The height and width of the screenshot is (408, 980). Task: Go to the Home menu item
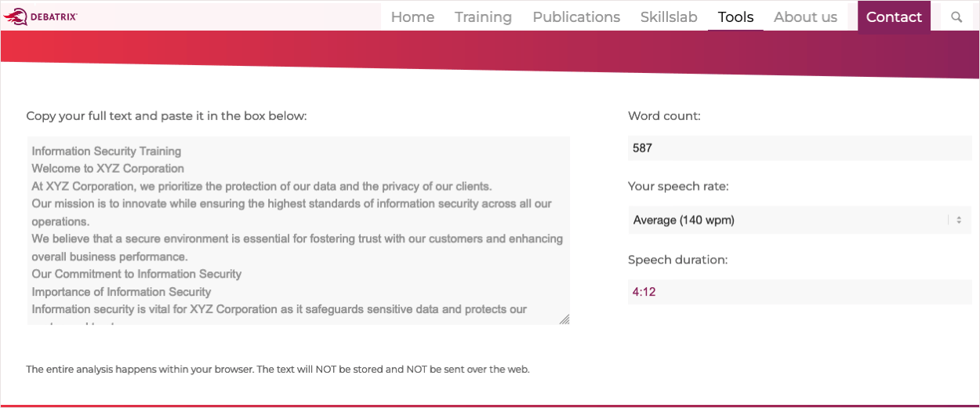[412, 16]
